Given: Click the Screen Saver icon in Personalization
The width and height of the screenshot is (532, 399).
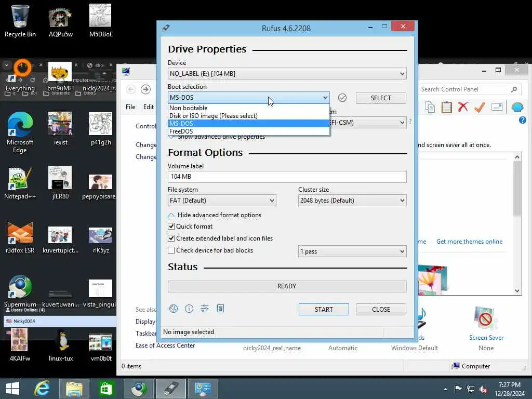Looking at the screenshot, I should coord(486,318).
